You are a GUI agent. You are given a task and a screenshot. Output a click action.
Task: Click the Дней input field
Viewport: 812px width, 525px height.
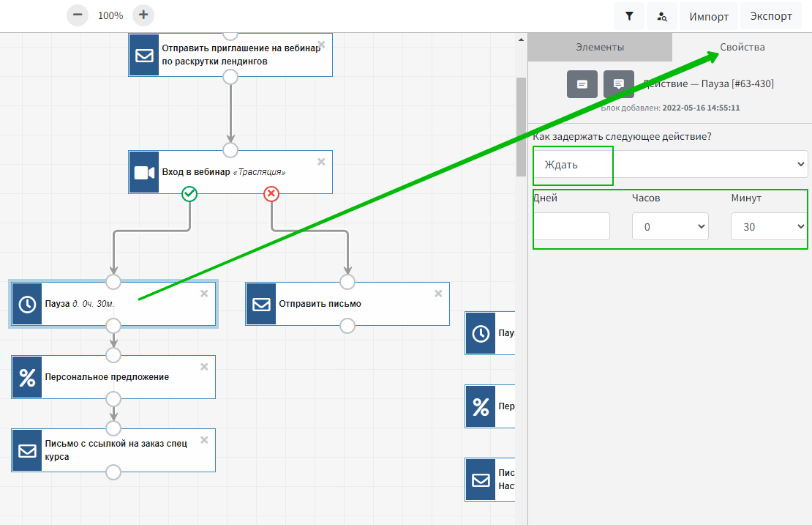pos(571,227)
